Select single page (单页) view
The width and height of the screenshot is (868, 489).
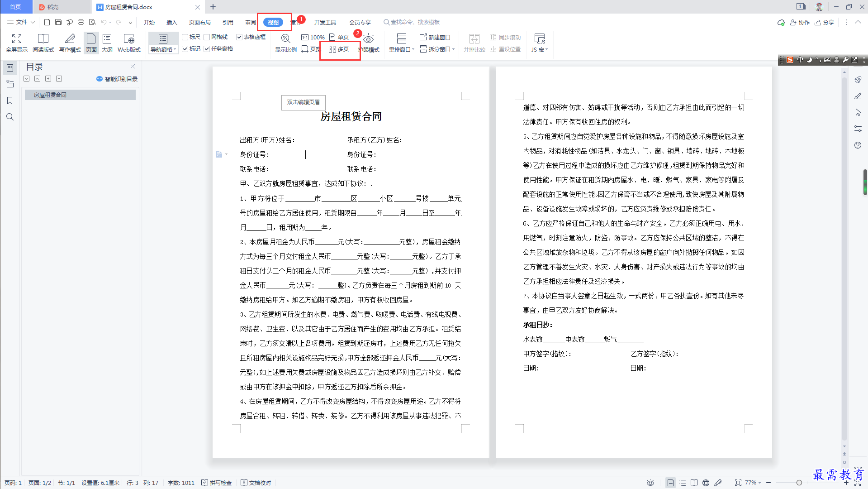tap(339, 37)
